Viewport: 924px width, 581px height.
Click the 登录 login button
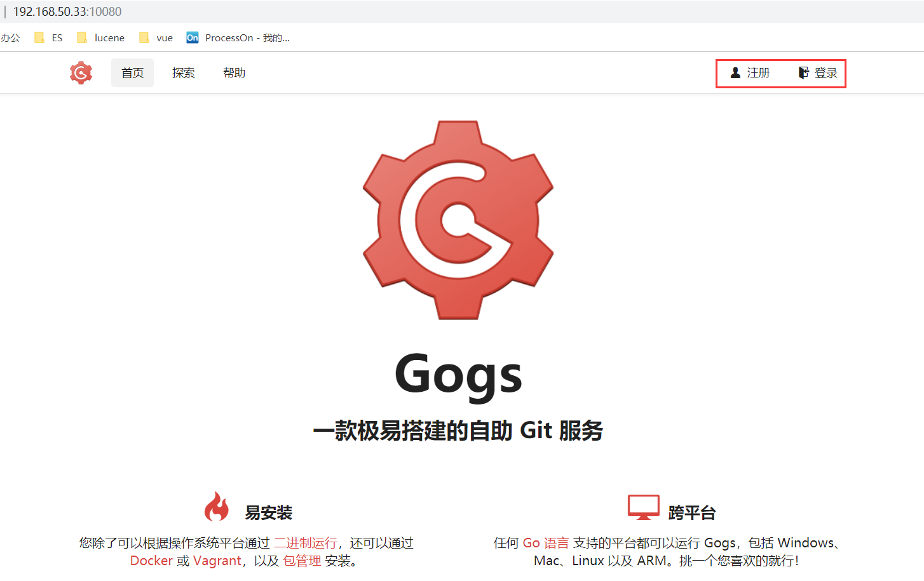[827, 72]
